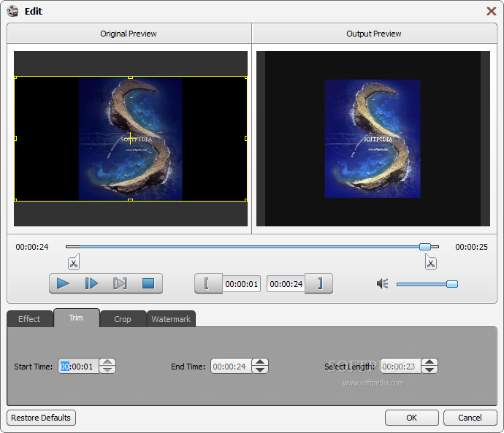Image resolution: width=504 pixels, height=433 pixels.
Task: Click the Output Preview header
Action: click(374, 34)
